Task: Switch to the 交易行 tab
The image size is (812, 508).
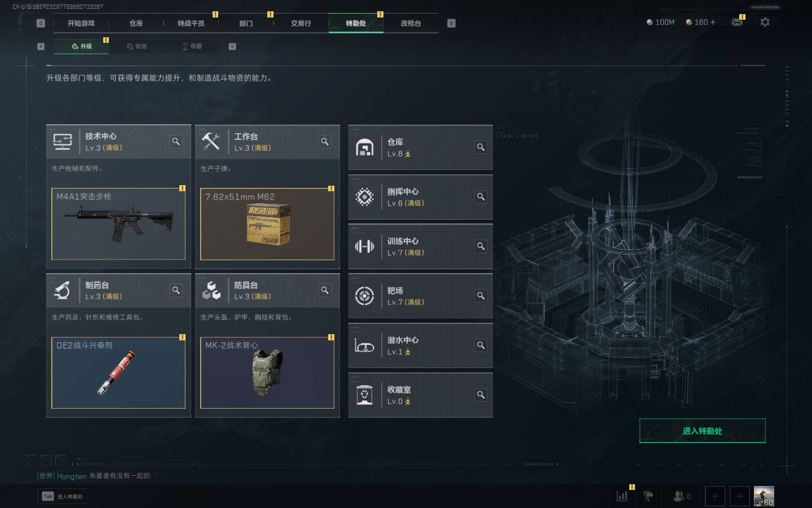Action: pos(301,23)
